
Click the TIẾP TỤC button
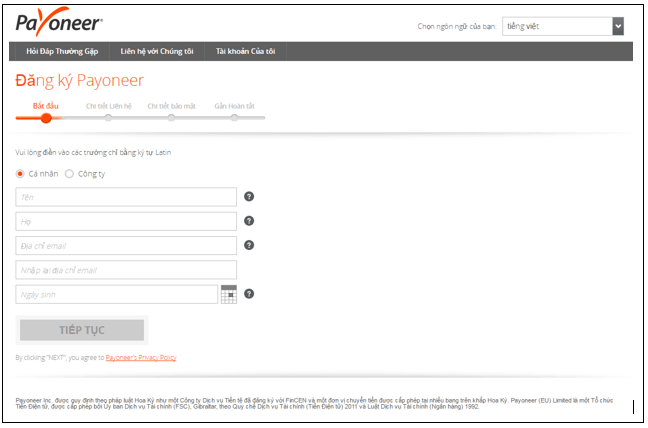coord(82,330)
